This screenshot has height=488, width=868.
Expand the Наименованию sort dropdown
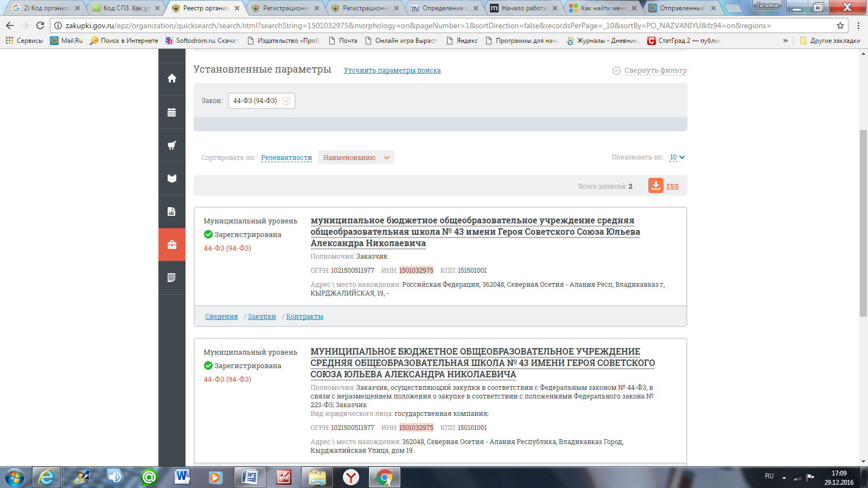click(x=356, y=158)
